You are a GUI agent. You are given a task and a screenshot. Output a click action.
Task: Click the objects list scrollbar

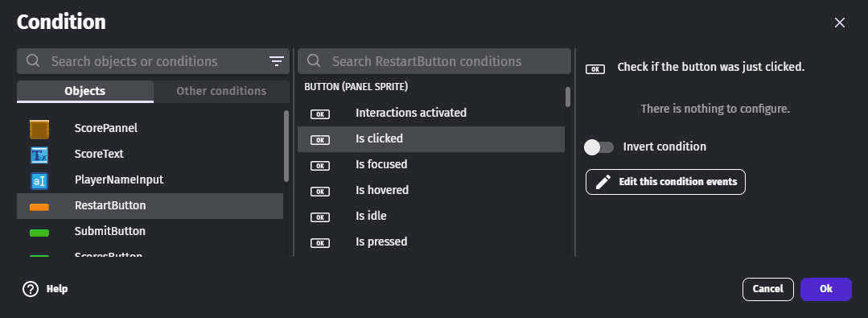pos(286,147)
